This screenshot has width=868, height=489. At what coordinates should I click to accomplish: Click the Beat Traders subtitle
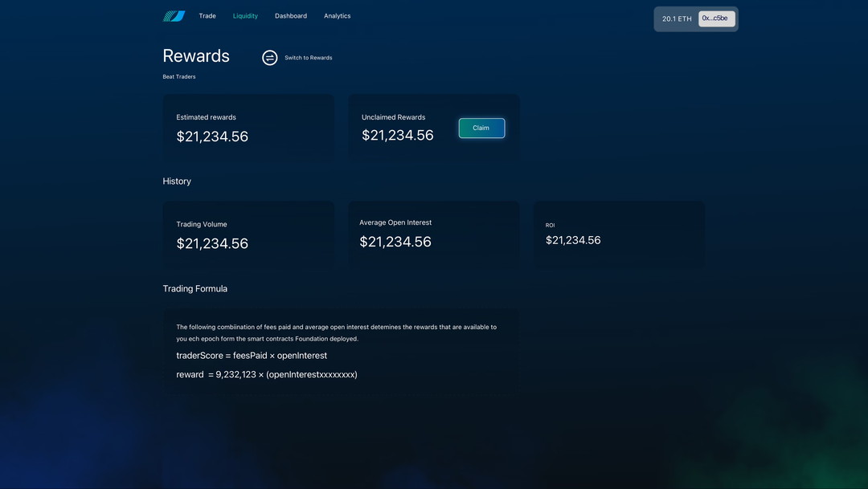coord(178,77)
